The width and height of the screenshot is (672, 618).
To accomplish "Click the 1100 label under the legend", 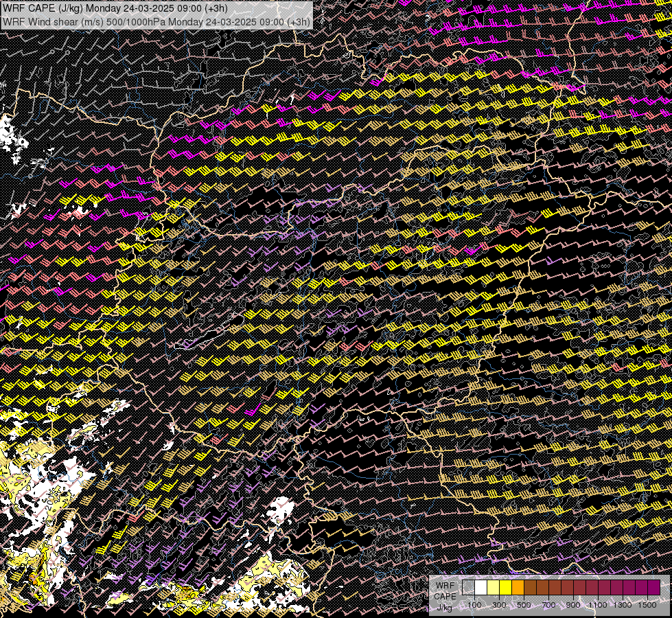I will 598,605.
